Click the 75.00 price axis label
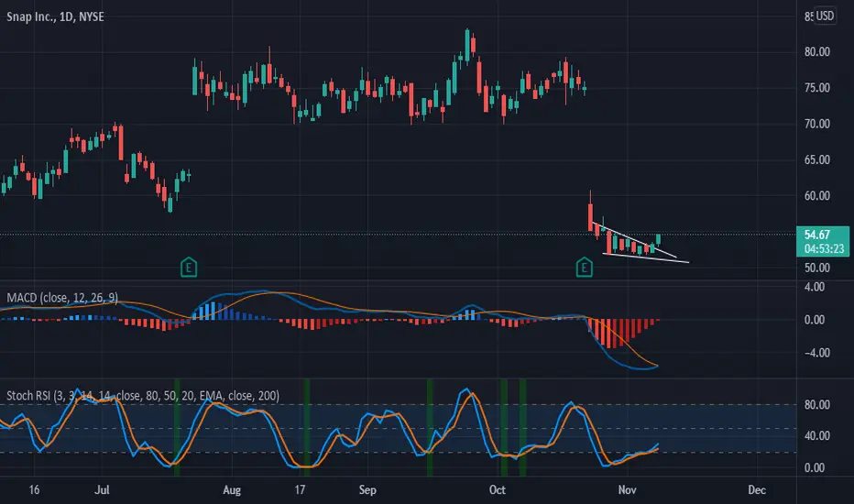 pyautogui.click(x=817, y=88)
